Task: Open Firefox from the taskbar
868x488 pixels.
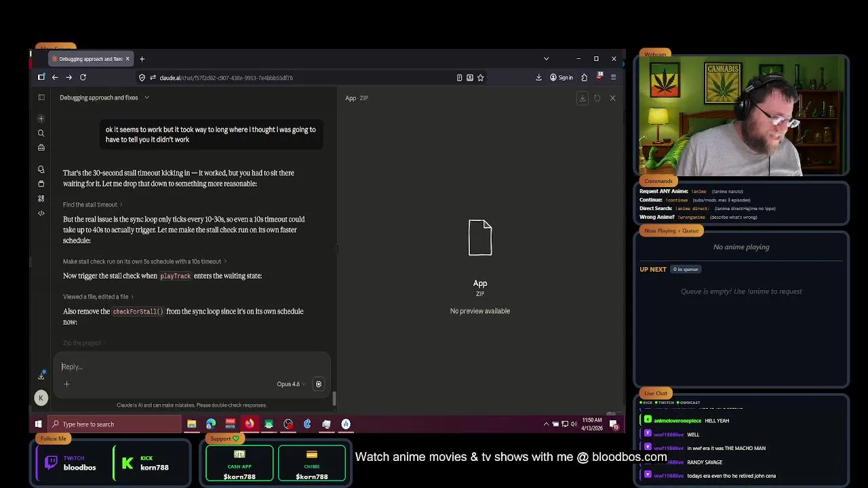Action: point(250,424)
